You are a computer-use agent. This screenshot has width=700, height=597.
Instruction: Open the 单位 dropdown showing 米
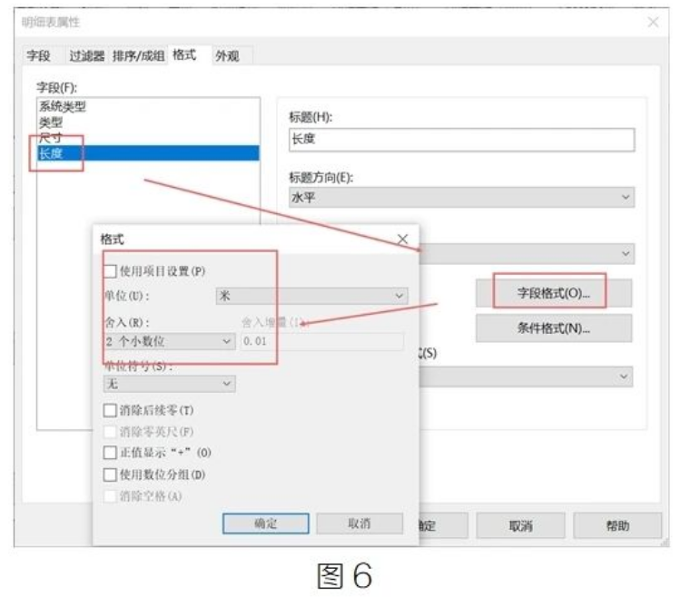point(311,296)
